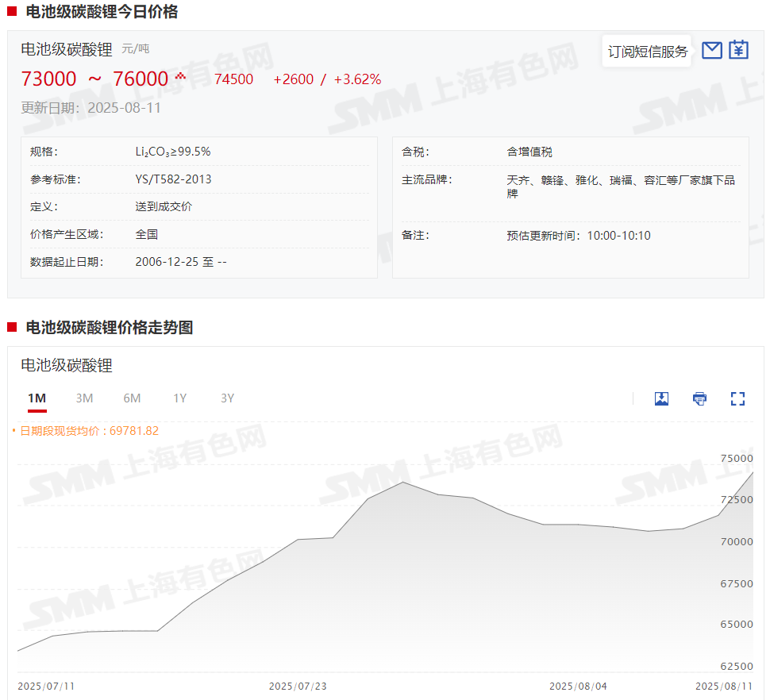Click the 电池级碳酸锂今日价格 section heading
The image size is (770, 700).
102,12
